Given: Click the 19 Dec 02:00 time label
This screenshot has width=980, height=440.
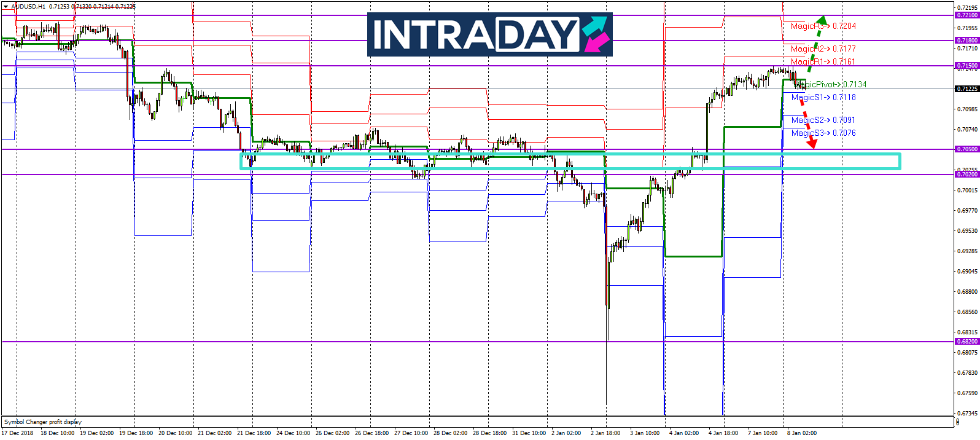Looking at the screenshot, I should click(96, 433).
